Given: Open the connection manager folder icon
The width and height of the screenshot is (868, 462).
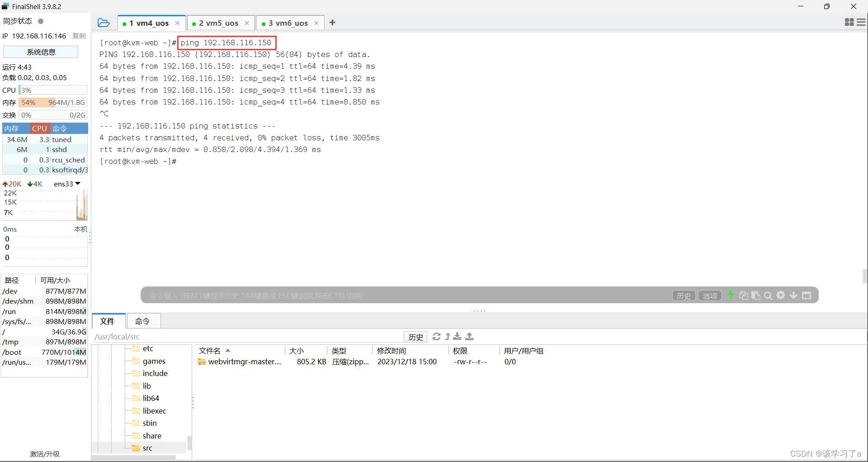Looking at the screenshot, I should click(x=104, y=23).
